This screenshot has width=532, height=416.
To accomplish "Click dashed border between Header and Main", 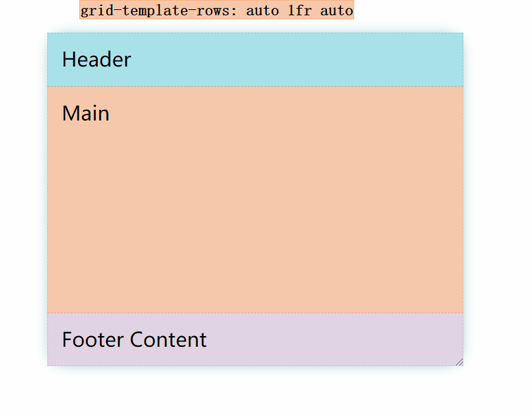I will 255,87.
